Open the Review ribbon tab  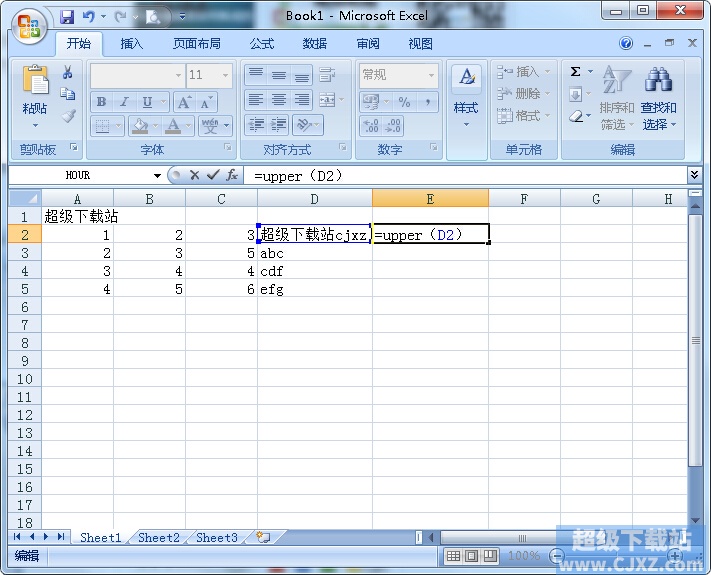(x=368, y=44)
